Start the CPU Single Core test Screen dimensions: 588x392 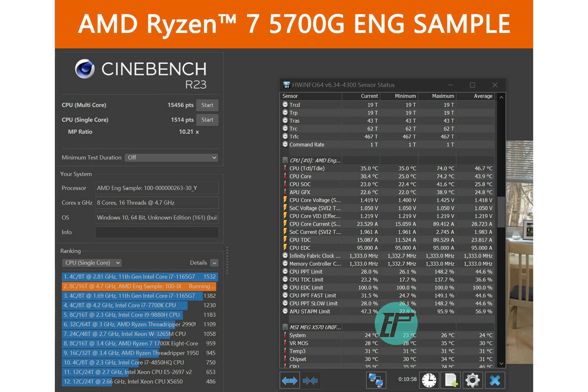click(207, 120)
